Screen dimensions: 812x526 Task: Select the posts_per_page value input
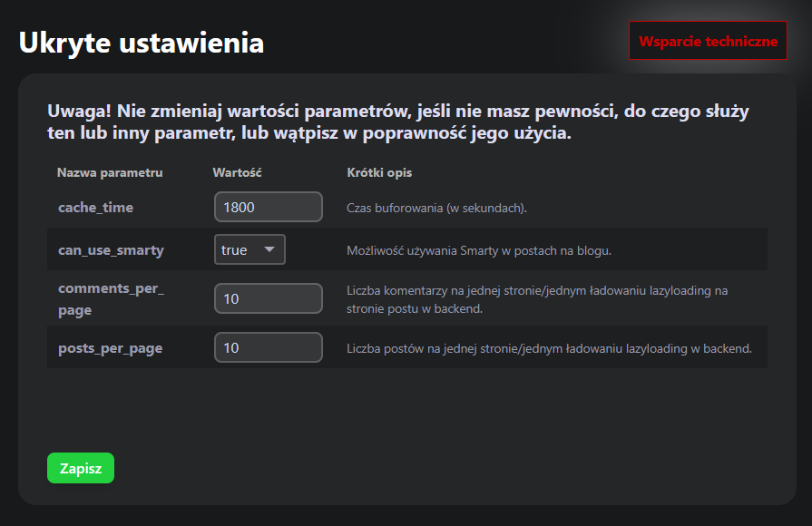click(x=268, y=347)
